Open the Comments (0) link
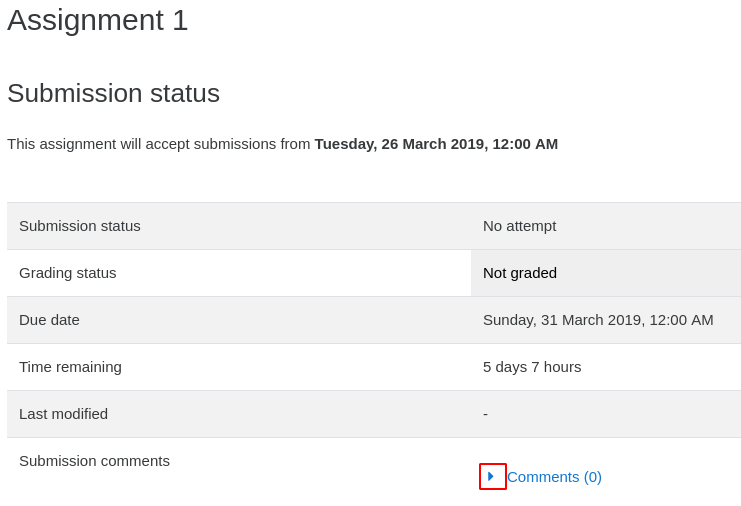 pos(554,477)
